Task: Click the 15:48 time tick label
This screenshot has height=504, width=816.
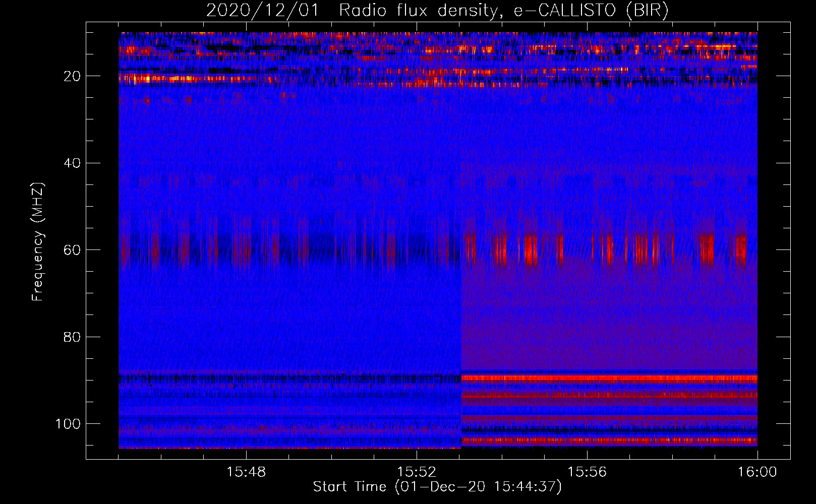Action: tap(246, 472)
